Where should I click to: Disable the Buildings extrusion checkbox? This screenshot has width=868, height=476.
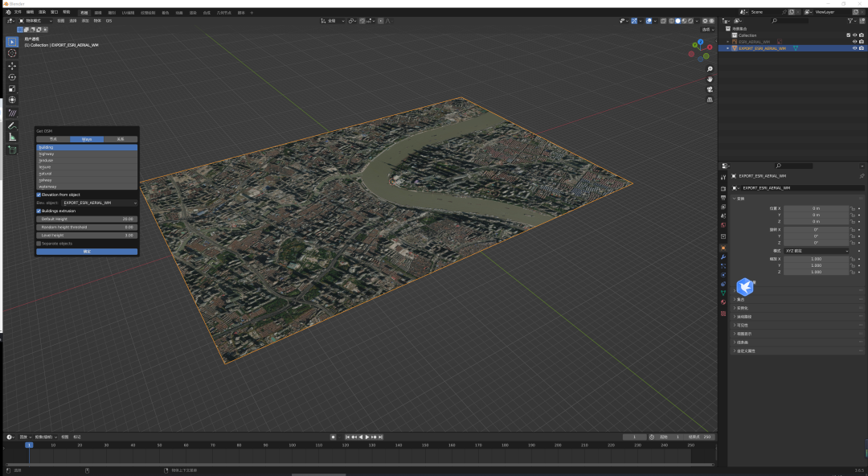[x=39, y=211]
